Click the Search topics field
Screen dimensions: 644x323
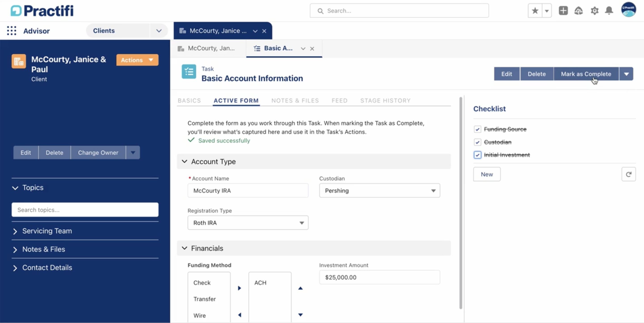coord(85,210)
